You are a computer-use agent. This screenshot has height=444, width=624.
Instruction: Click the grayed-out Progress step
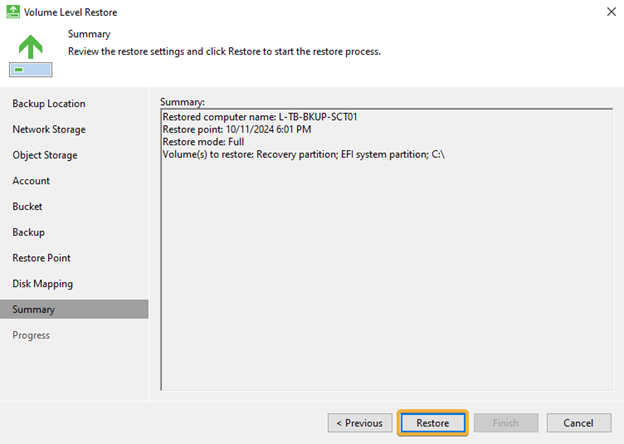tap(31, 335)
